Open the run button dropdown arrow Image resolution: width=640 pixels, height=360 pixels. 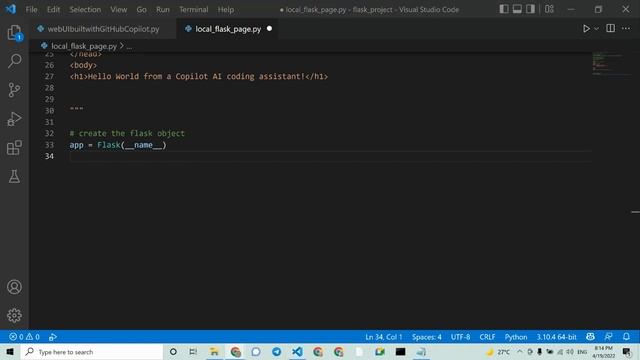(596, 29)
